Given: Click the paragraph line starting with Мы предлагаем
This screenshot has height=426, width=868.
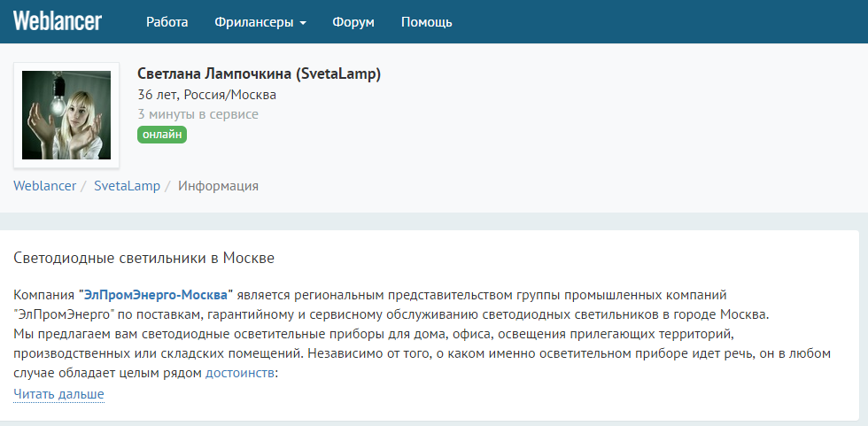Looking at the screenshot, I should click(x=372, y=333).
